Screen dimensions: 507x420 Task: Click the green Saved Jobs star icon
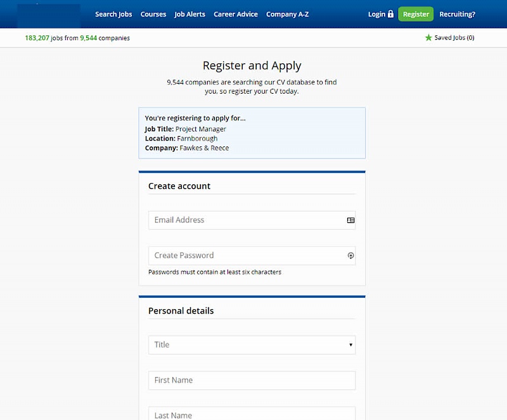point(428,38)
